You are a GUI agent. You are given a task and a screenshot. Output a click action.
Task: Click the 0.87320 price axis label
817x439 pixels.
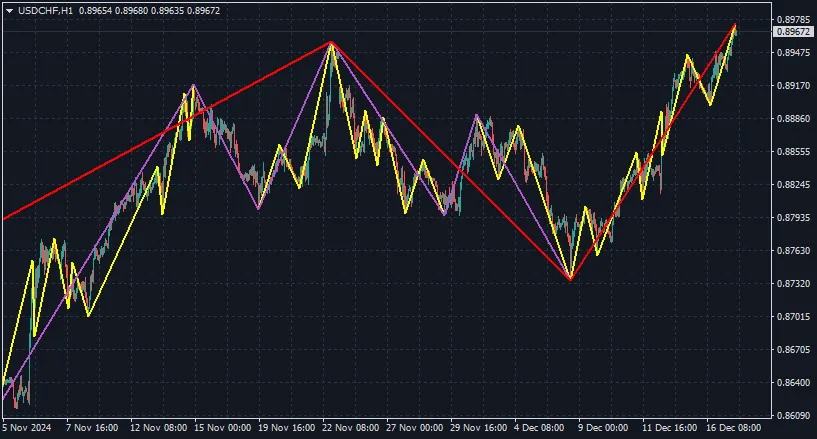(791, 284)
